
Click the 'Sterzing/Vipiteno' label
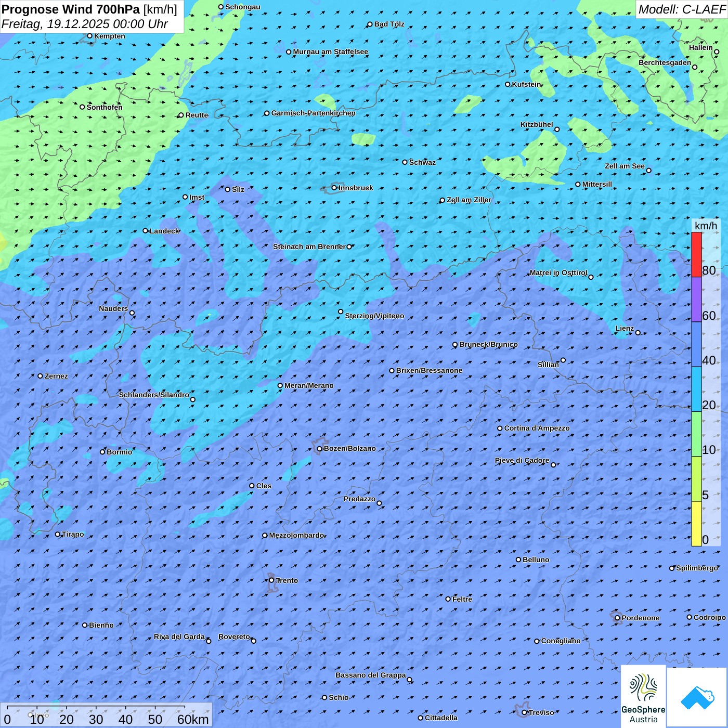[374, 316]
